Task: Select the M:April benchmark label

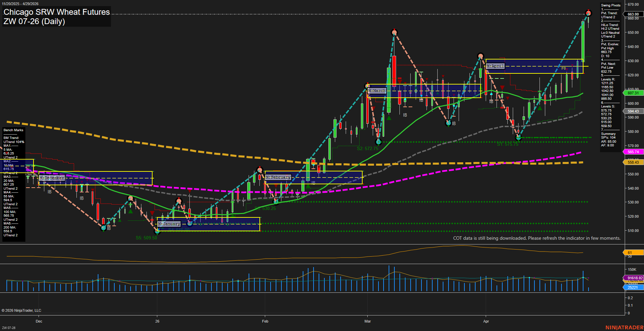Action: [x=495, y=66]
